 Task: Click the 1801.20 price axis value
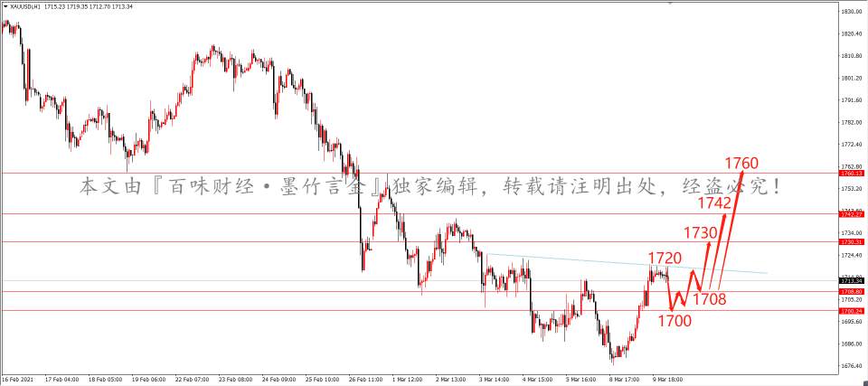click(x=853, y=78)
